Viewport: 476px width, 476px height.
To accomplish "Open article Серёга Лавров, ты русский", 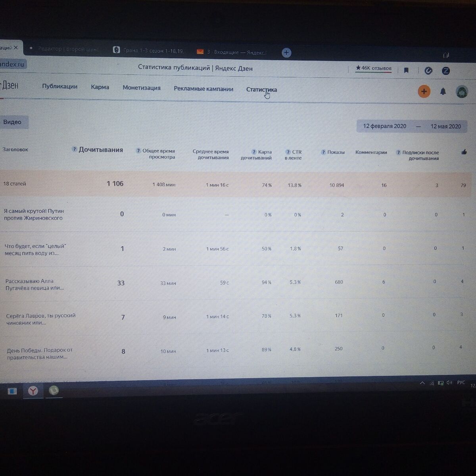I will tap(40, 319).
